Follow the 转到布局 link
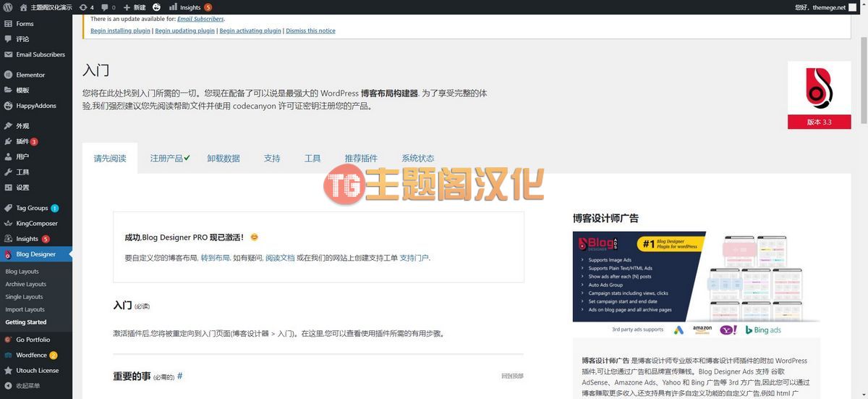The width and height of the screenshot is (868, 399). tap(215, 258)
